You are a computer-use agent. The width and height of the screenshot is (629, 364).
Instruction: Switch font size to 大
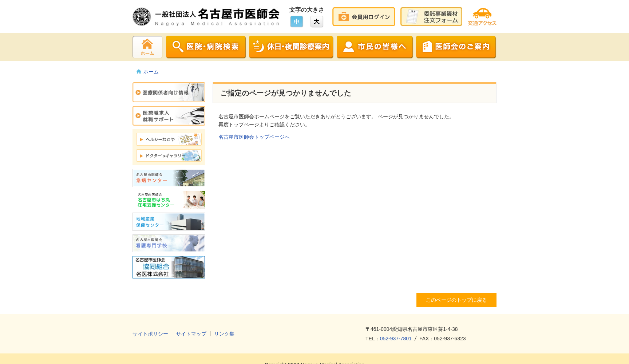click(x=316, y=21)
